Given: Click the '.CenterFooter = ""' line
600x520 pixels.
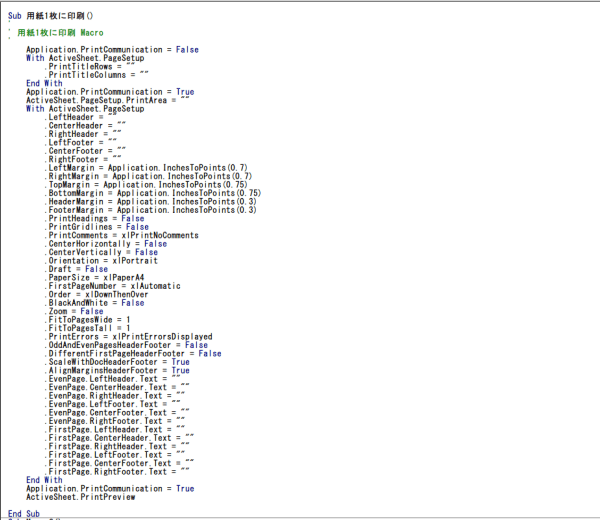Looking at the screenshot, I should (x=85, y=151).
